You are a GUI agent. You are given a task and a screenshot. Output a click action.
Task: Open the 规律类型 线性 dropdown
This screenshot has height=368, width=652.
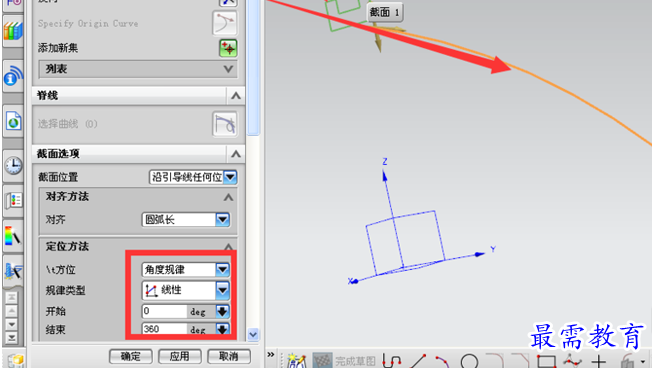222,290
